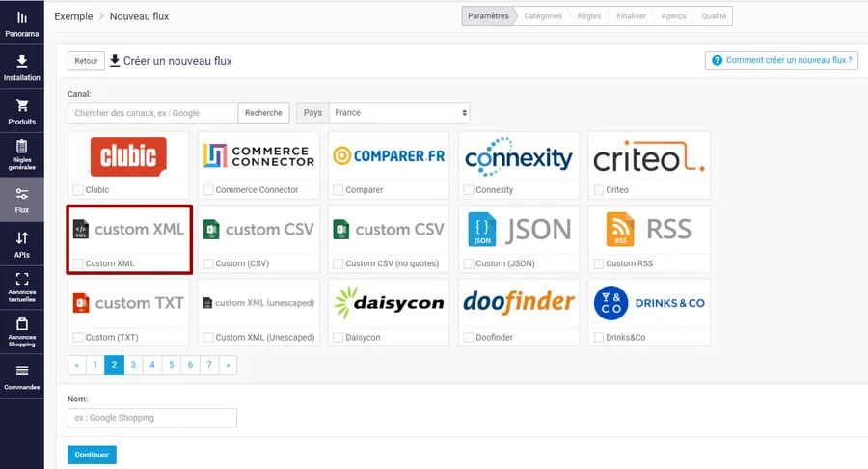Select the Flux sidebar item

pyautogui.click(x=21, y=200)
